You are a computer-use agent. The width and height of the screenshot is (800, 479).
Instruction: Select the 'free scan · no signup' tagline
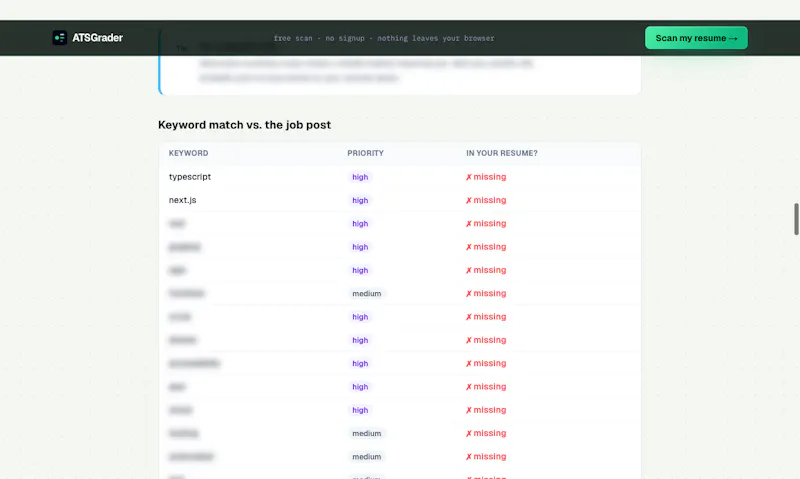pos(384,38)
